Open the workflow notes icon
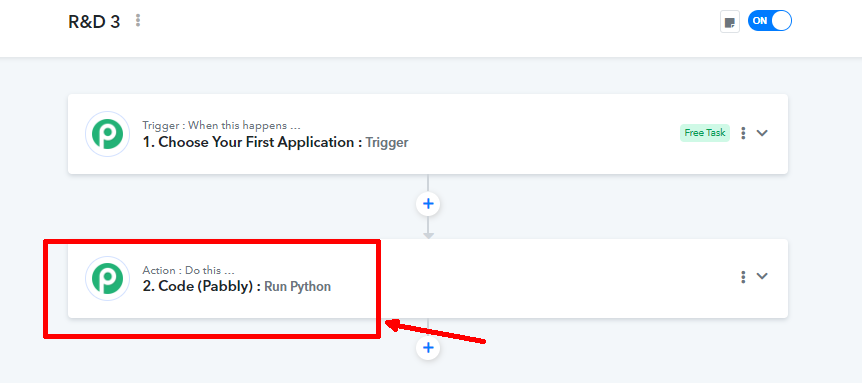 coord(730,22)
